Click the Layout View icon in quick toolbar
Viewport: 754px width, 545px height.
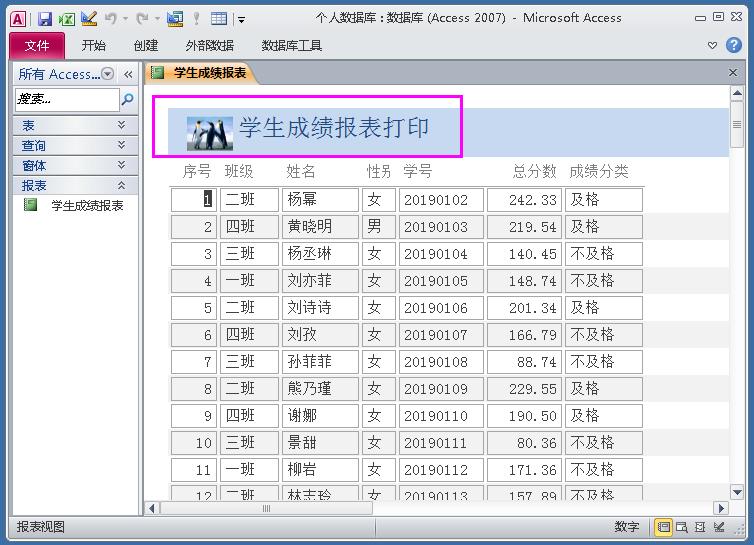[x=175, y=18]
